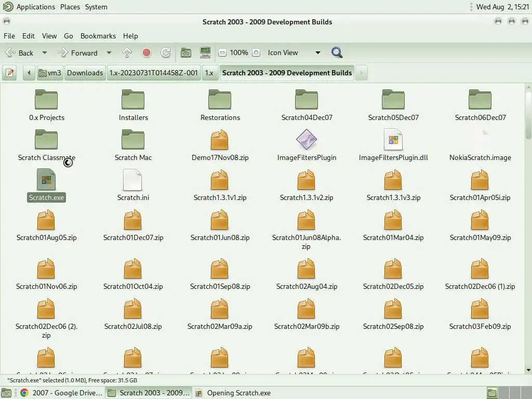
Task: Open Forward history dropdown arrow
Action: (109, 52)
